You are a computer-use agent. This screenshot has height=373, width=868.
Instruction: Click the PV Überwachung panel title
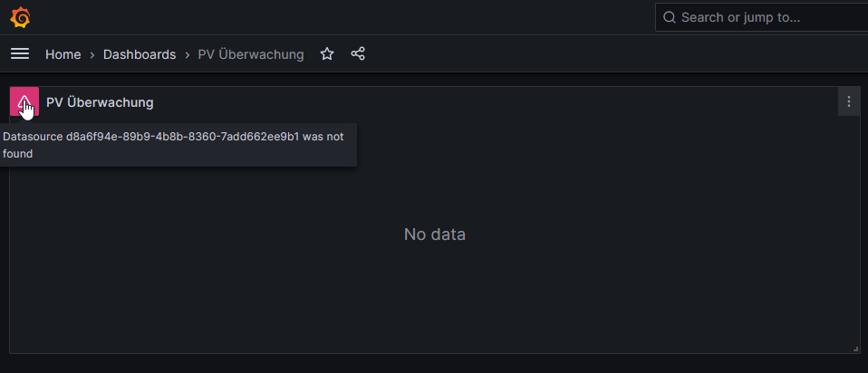coord(100,102)
